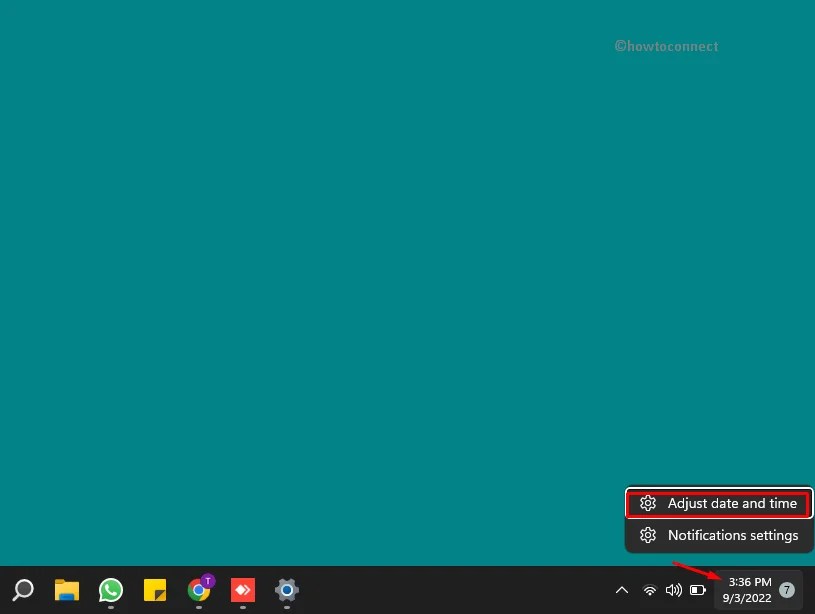The image size is (815, 614).
Task: Click the gear icon beside Notifications settings
Action: (648, 535)
